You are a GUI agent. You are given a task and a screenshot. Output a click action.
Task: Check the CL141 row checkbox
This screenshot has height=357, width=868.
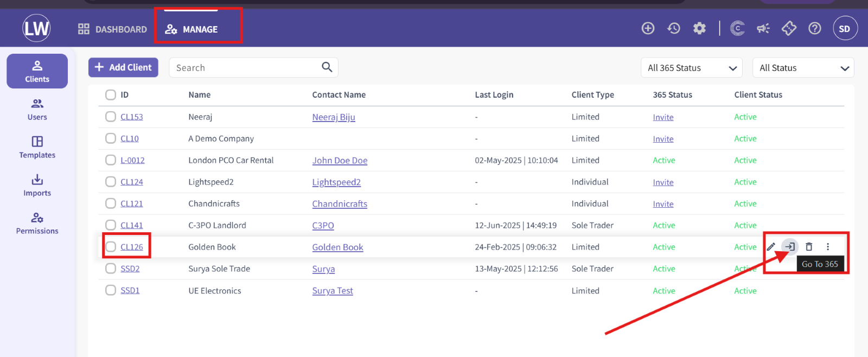(x=111, y=225)
